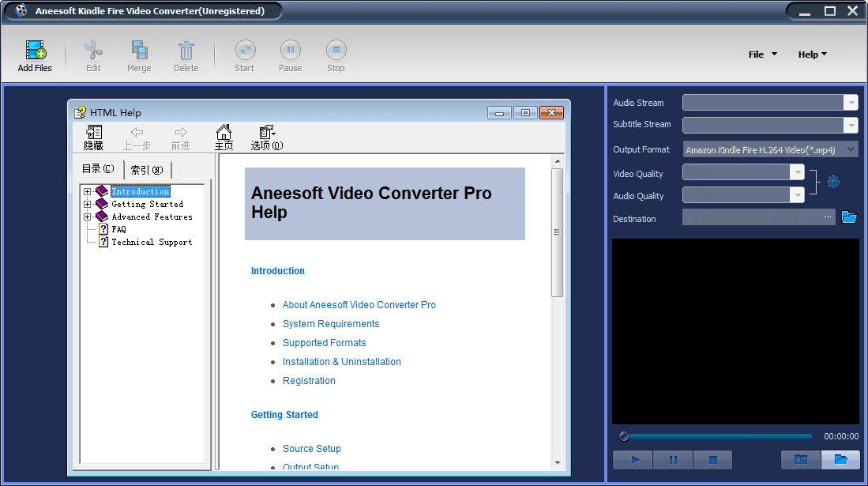Open the Output Format dropdown
868x486 pixels.
(x=770, y=149)
